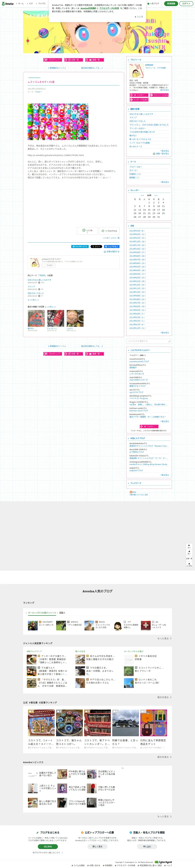195x868 pixels.
Task: Open the archive 2015年03月 ( 8 )
Action: [x=137, y=231]
